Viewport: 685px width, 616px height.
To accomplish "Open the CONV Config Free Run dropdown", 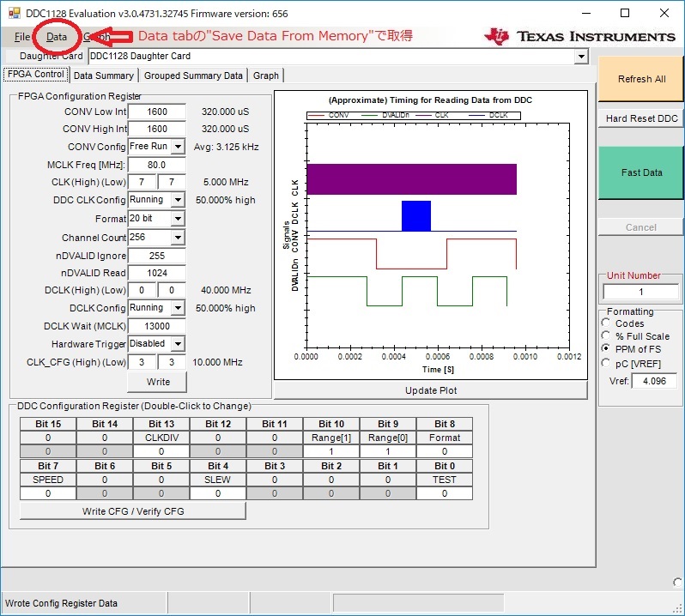I will click(178, 147).
